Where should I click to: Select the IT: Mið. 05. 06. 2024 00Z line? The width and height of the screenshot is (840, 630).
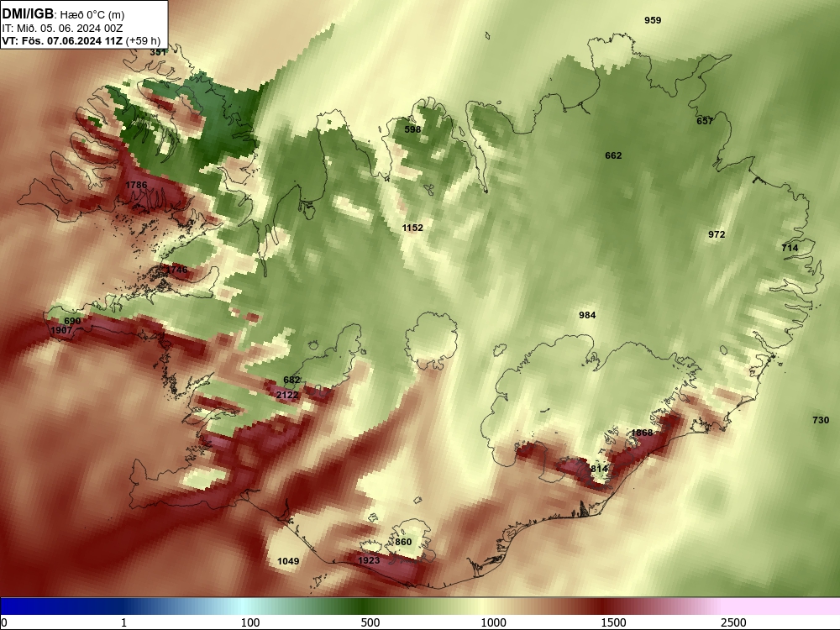(x=62, y=29)
